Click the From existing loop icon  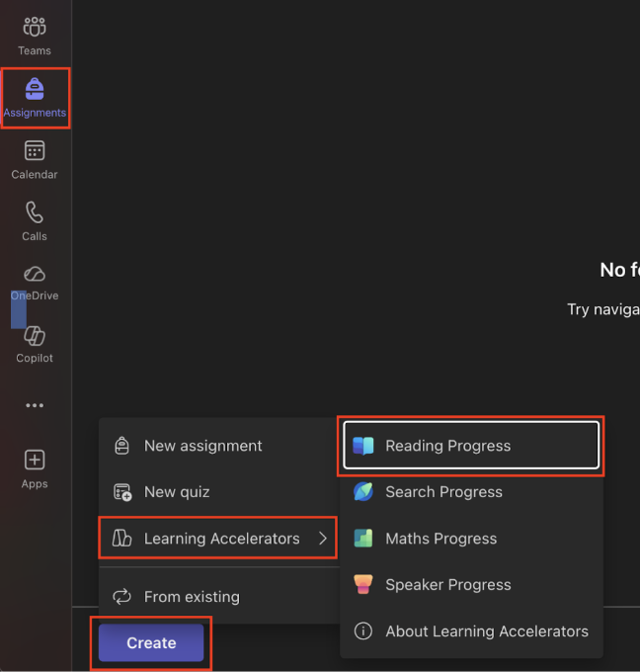122,597
